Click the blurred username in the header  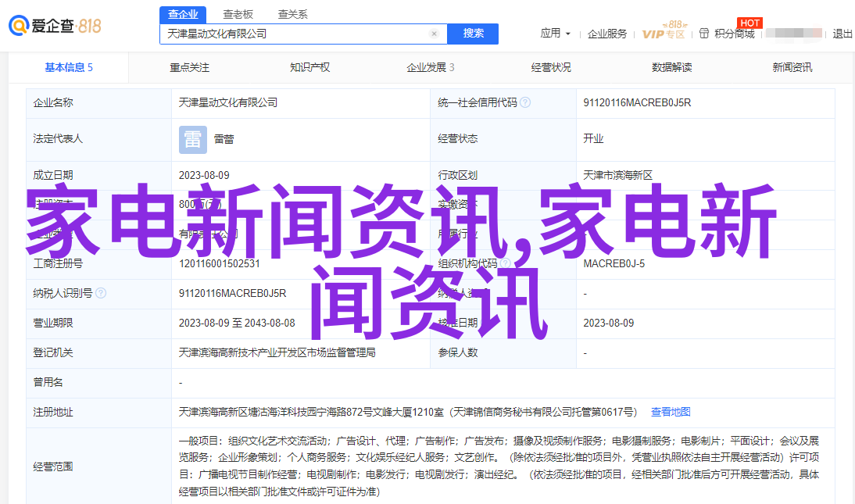pos(793,34)
